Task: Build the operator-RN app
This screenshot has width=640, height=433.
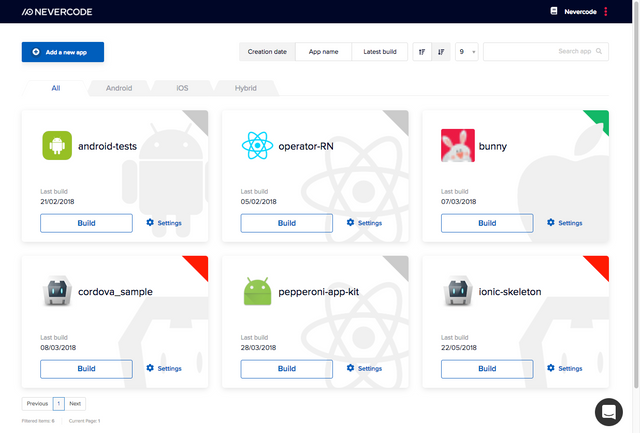Action: [x=287, y=223]
